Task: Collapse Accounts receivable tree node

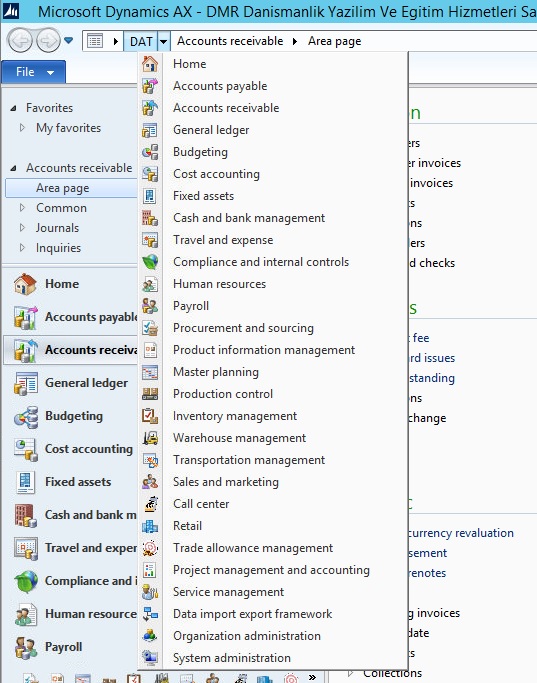Action: [x=14, y=168]
